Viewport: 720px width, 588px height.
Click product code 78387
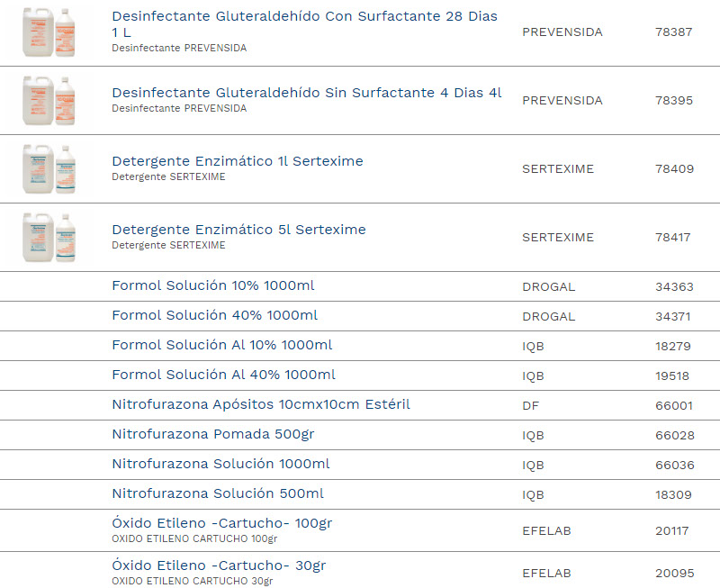(x=673, y=32)
